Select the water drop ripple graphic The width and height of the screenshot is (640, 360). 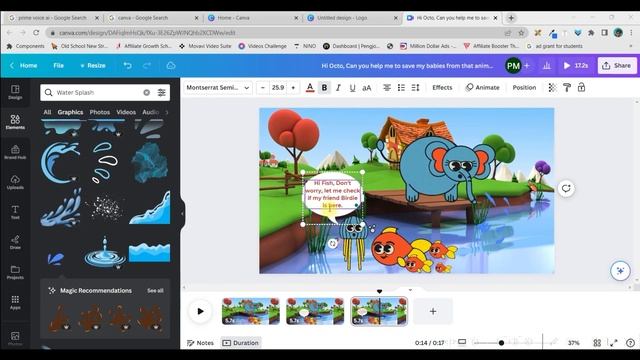(x=105, y=252)
